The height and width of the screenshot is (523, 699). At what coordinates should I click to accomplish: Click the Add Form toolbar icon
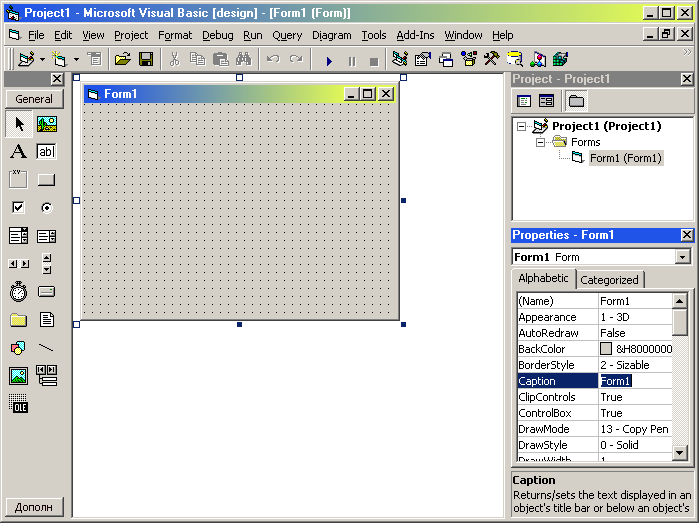point(58,59)
